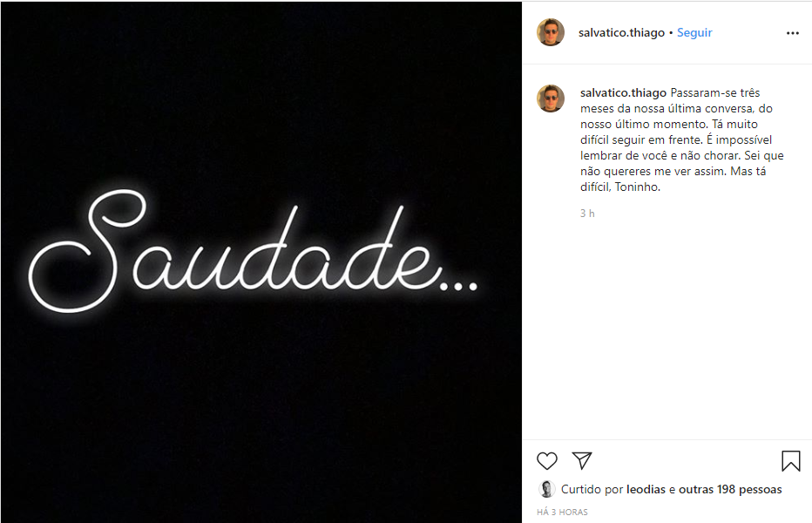Like the post with the heart icon

point(547,461)
